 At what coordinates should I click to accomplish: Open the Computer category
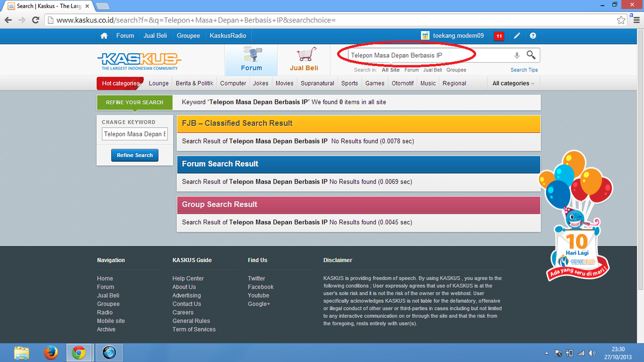coord(233,83)
